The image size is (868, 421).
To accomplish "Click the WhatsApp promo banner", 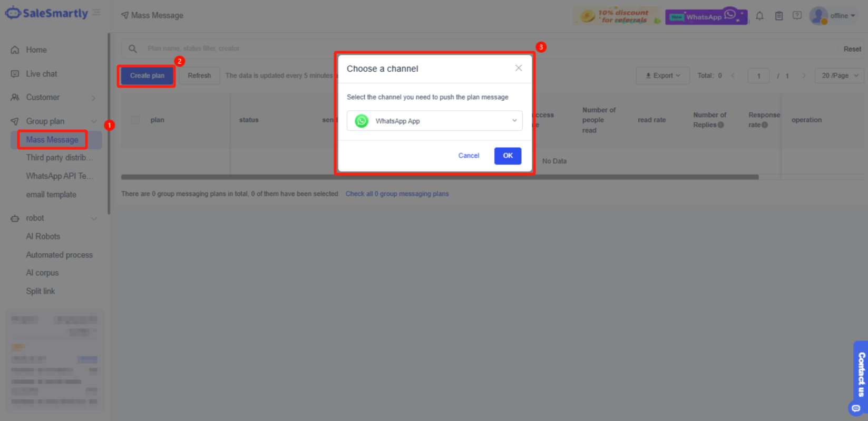I will tap(706, 16).
